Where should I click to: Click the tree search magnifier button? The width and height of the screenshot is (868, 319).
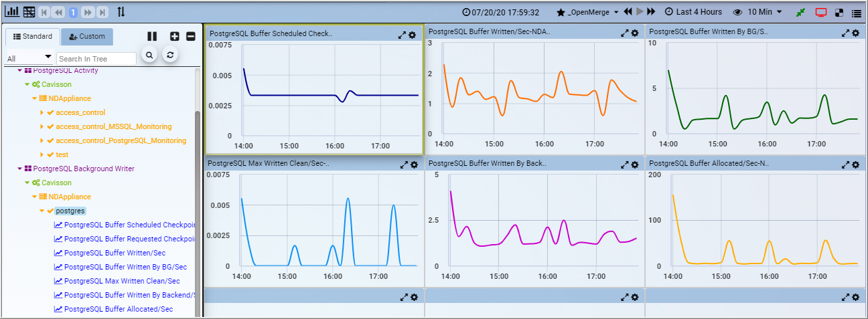tap(149, 55)
